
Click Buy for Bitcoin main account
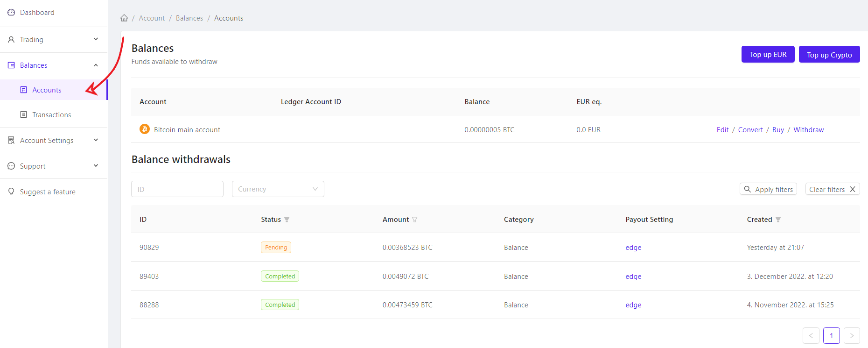click(x=778, y=130)
